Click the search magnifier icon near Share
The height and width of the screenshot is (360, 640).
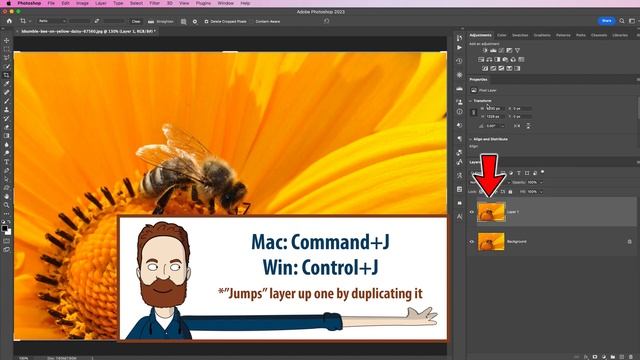point(622,21)
